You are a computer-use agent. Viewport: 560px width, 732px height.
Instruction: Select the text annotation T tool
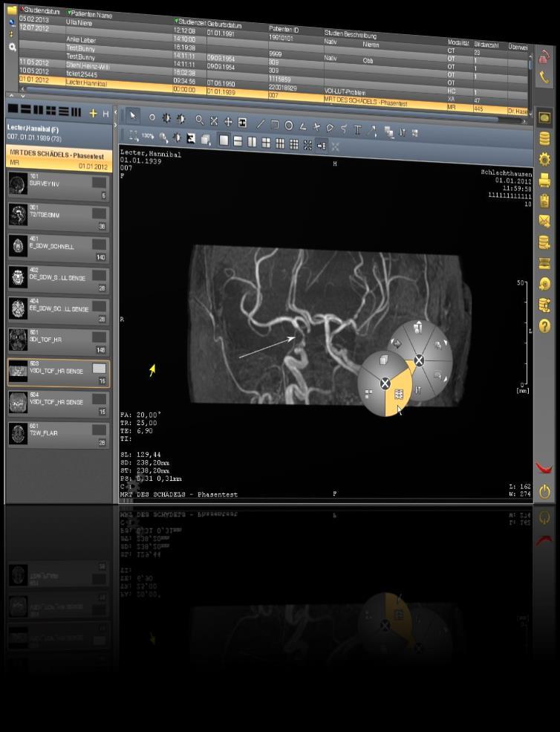(357, 129)
